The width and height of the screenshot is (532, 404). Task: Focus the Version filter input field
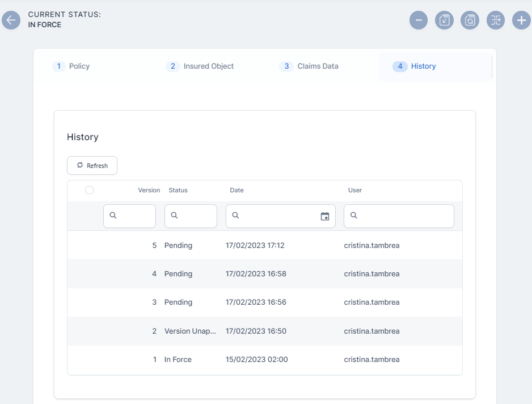click(x=135, y=216)
